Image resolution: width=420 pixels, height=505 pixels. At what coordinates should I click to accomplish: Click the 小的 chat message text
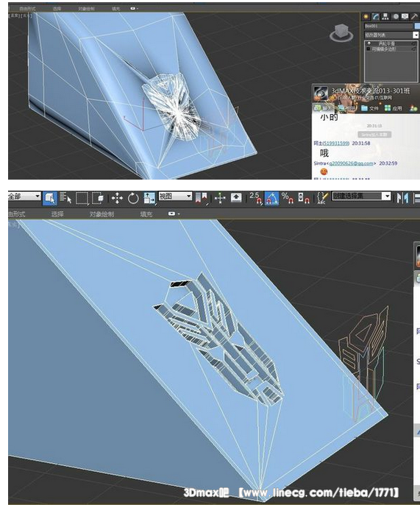point(329,117)
